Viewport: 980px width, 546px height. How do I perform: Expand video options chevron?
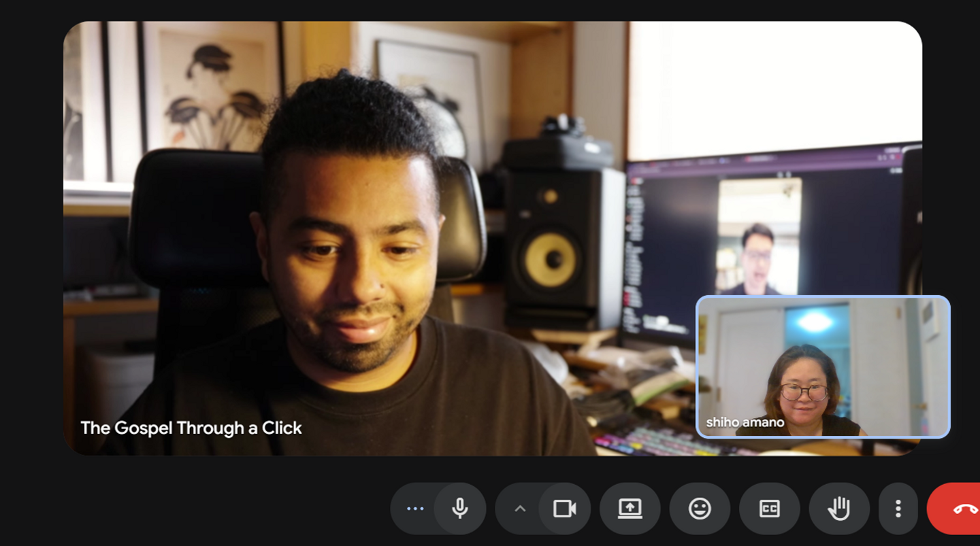[520, 509]
